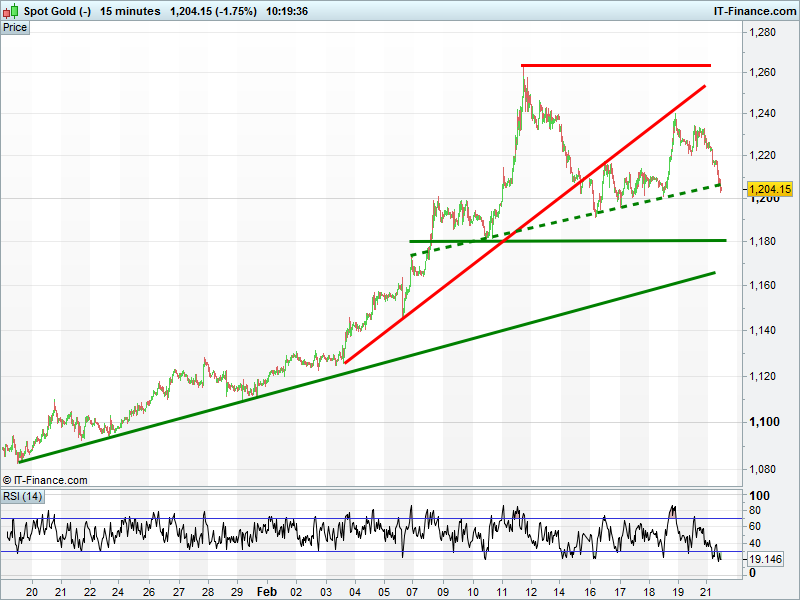
Task: Click the orange 1,204.15 current price tag
Action: point(770,189)
